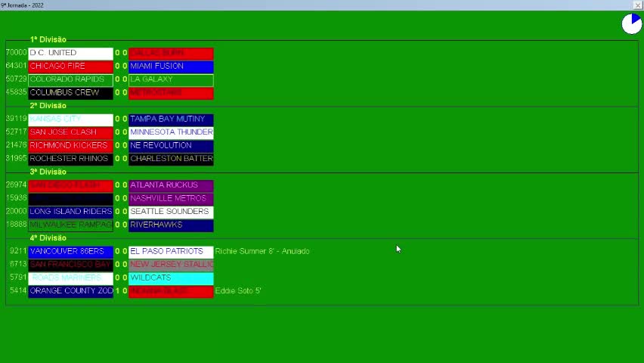Viewport: 644px width, 363px height.
Task: Click the away team bar facing ORANGE COUNTY
Action: [x=171, y=291]
